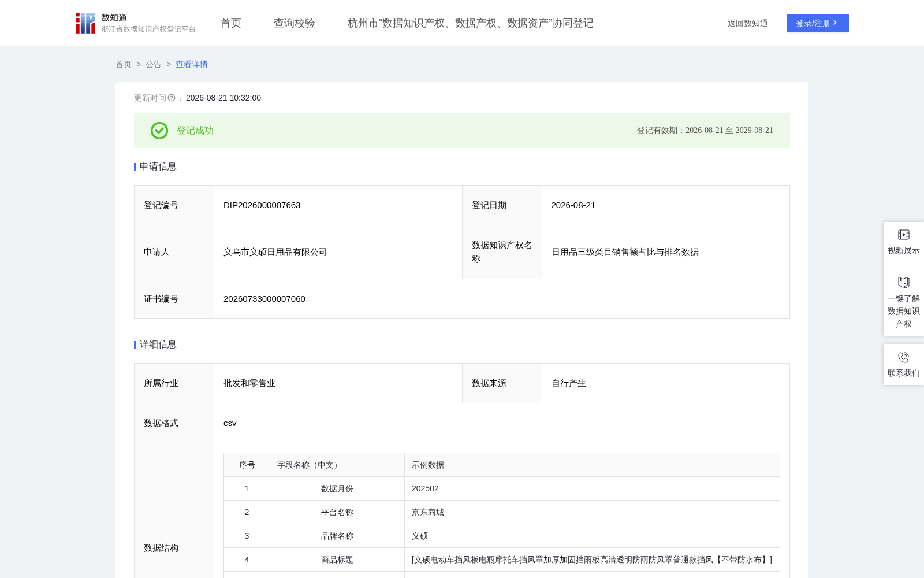The width and height of the screenshot is (924, 578).
Task: Click the 联系我们 phone icon
Action: coord(904,357)
